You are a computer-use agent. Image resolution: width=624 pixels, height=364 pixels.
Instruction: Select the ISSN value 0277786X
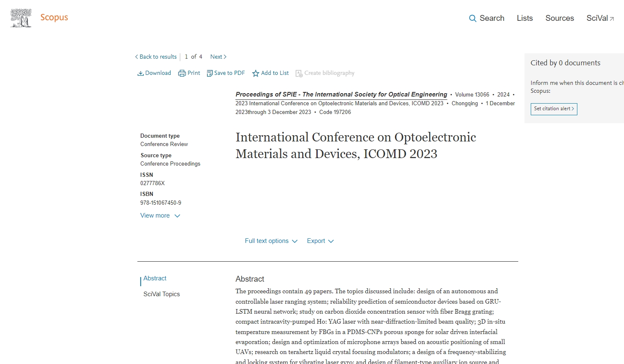coord(152,183)
